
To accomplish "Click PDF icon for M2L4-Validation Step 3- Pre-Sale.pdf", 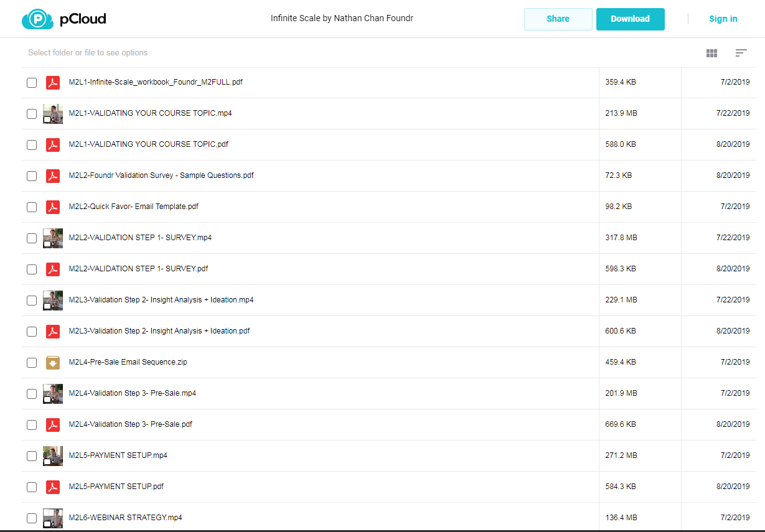I will point(53,424).
